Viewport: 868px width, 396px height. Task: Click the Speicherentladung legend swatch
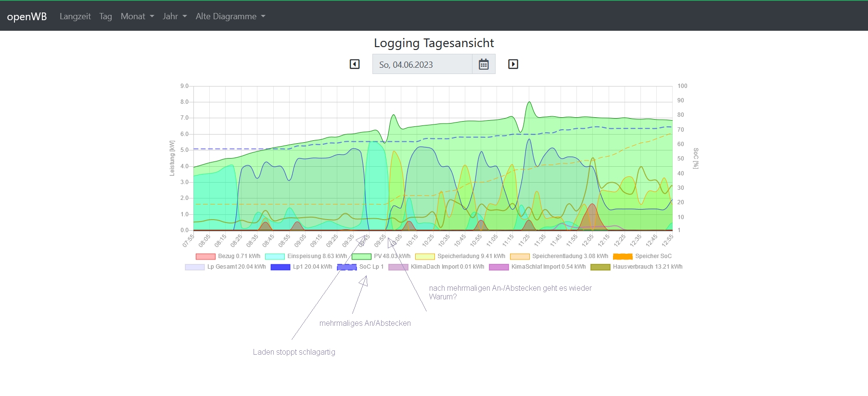click(x=520, y=257)
